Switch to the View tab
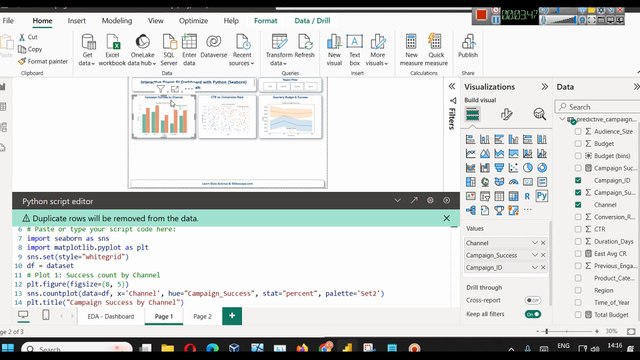Viewport: 640px width, 360px height. [156, 21]
